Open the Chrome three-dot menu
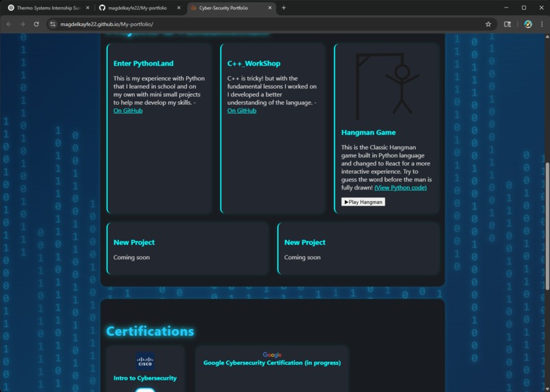The width and height of the screenshot is (550, 392). tap(542, 24)
